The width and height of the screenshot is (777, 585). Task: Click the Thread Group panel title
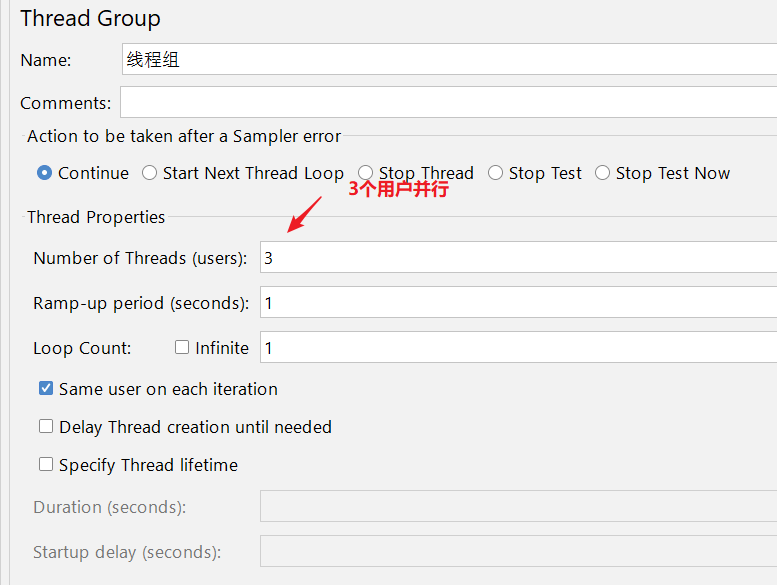[90, 18]
